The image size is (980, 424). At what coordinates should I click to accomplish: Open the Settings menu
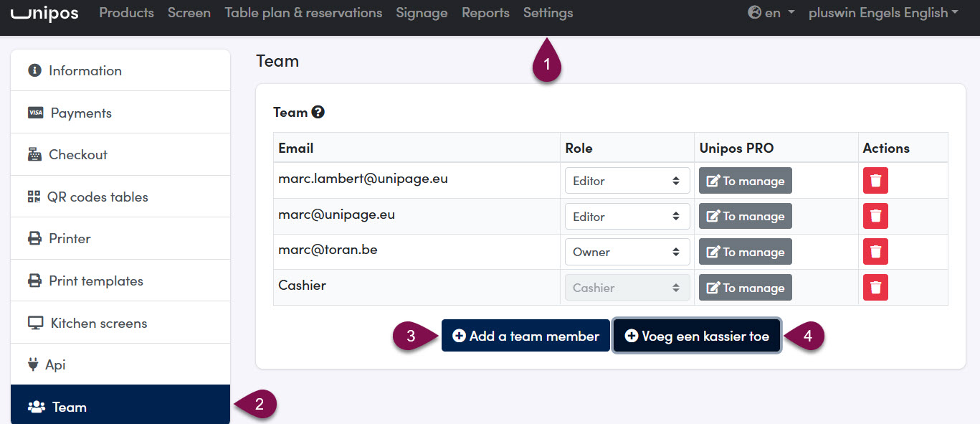(x=548, y=13)
